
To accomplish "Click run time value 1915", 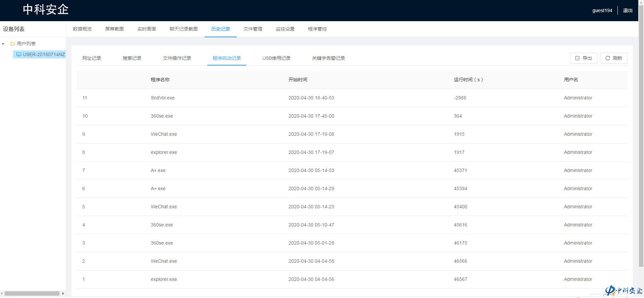I will pyautogui.click(x=459, y=134).
